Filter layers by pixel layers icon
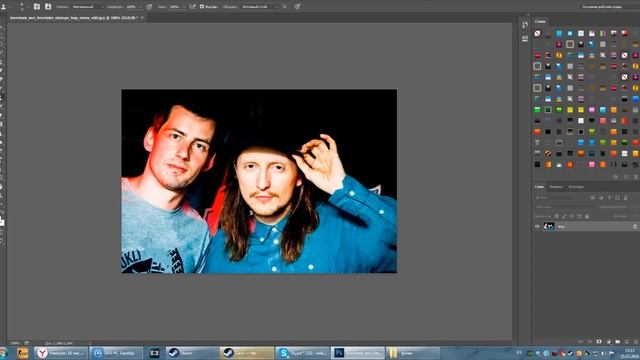This screenshot has height=360, width=640. (593, 198)
